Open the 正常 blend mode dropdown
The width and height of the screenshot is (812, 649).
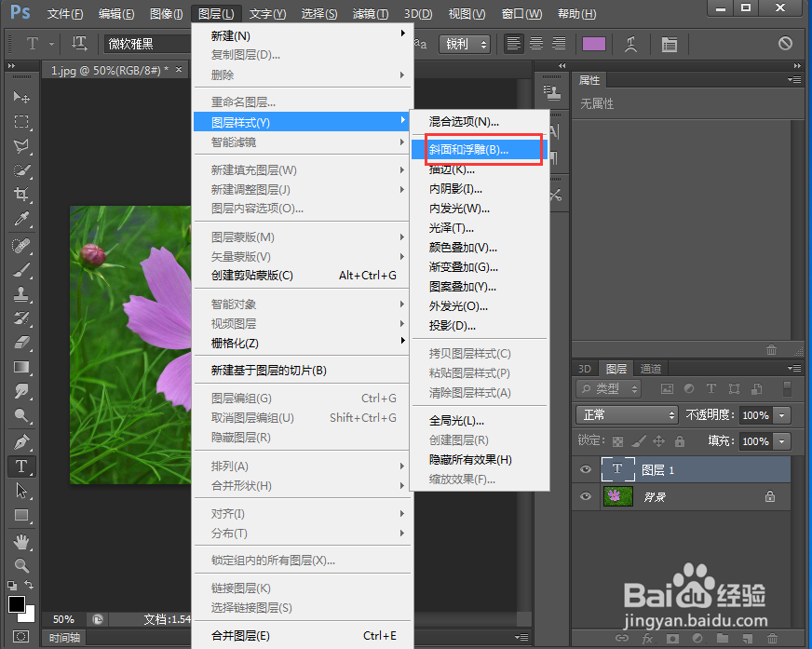(627, 415)
